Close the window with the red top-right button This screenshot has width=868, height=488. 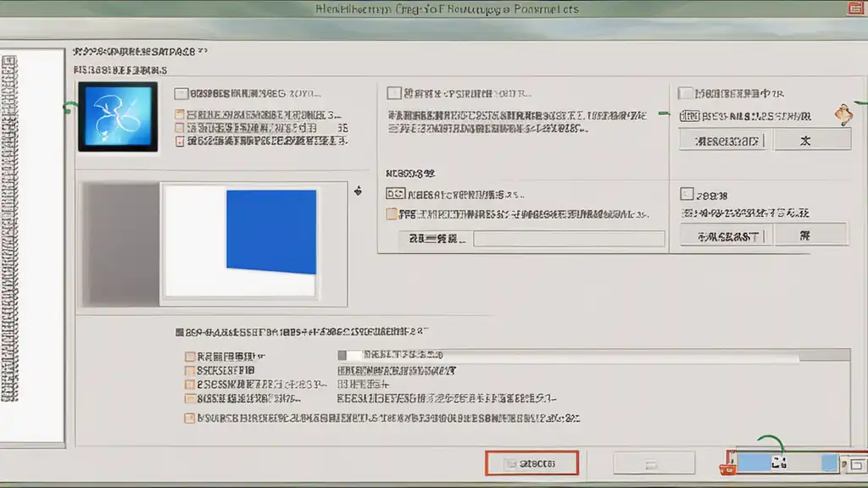856,8
